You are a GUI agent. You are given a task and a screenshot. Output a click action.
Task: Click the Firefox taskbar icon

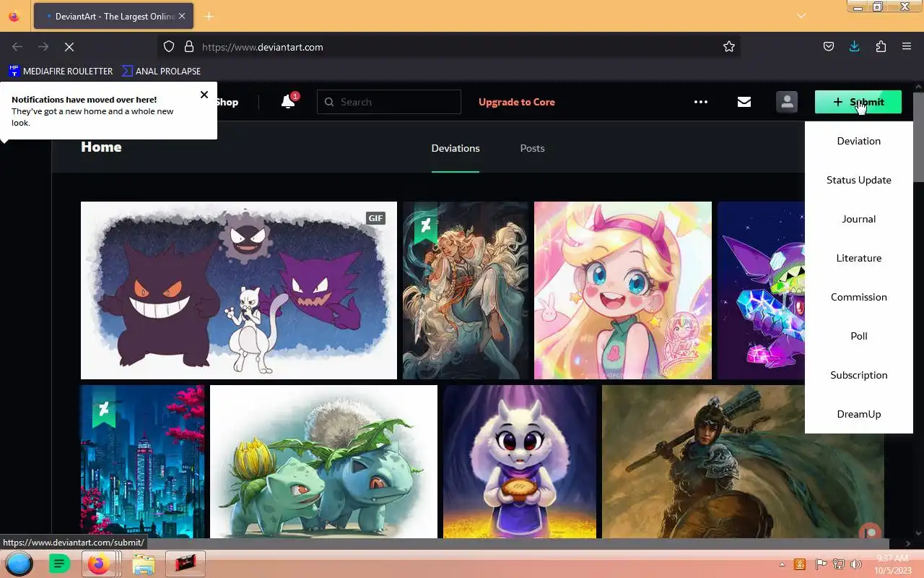click(x=100, y=564)
